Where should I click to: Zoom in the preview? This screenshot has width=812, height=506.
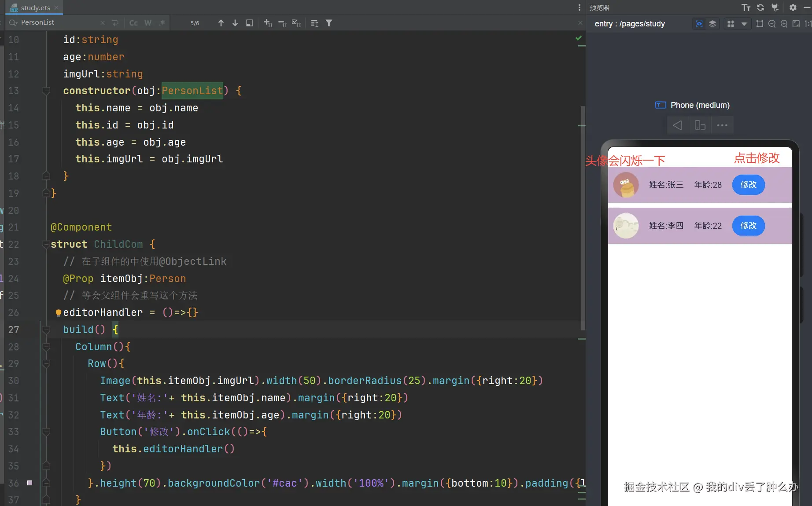pos(784,24)
